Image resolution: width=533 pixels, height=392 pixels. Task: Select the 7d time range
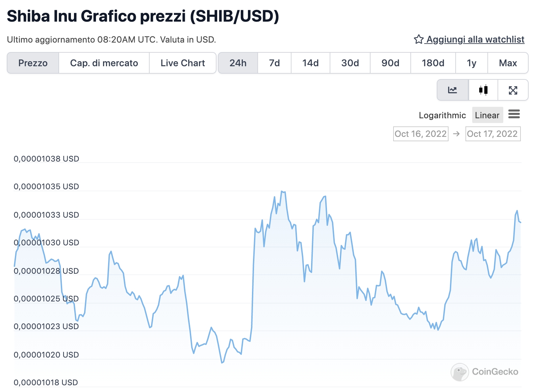coord(275,63)
